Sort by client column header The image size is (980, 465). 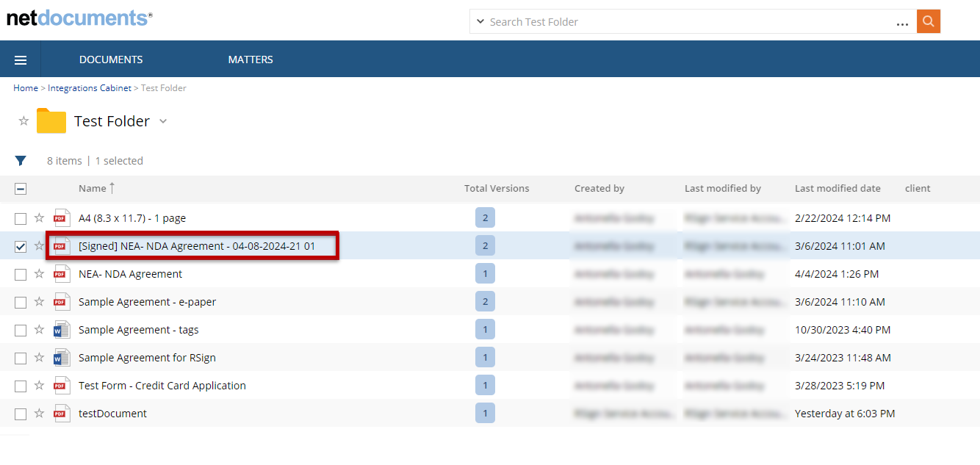pos(918,188)
